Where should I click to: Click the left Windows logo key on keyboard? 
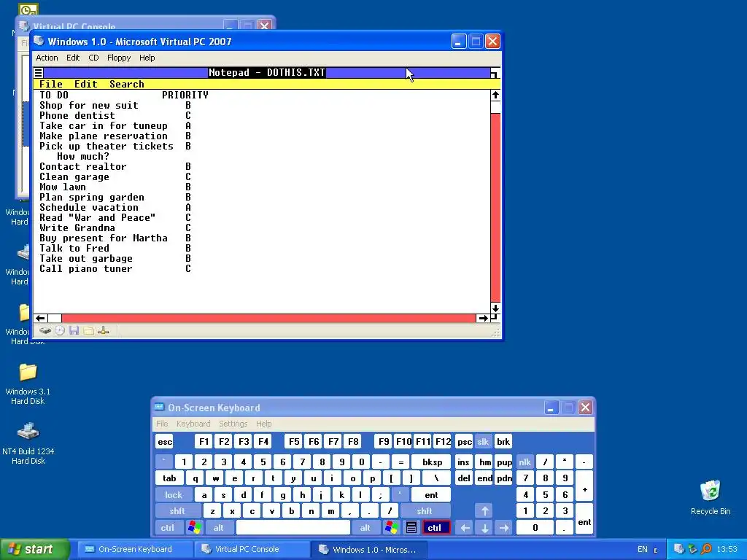194,528
